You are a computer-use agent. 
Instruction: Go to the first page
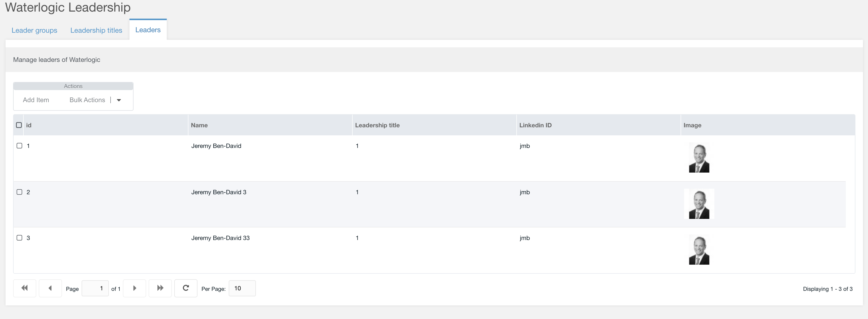tap(25, 288)
